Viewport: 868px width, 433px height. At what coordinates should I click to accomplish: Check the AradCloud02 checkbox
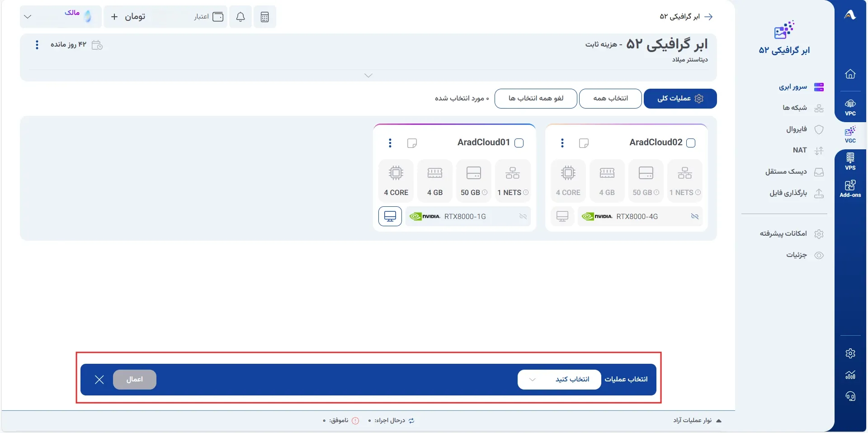691,143
